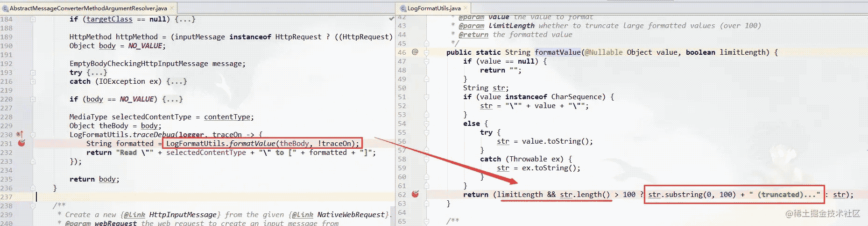Click 'String str;' declaration on line 50

pos(486,88)
